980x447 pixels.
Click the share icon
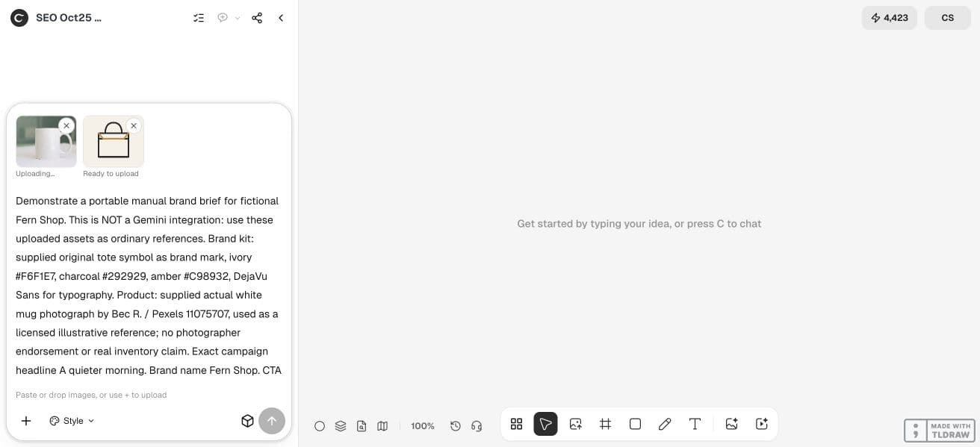coord(257,18)
